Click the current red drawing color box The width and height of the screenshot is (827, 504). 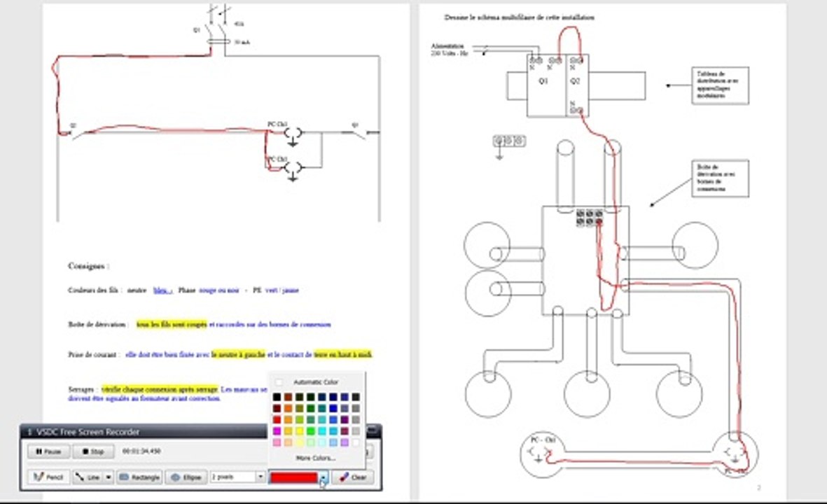(x=294, y=477)
